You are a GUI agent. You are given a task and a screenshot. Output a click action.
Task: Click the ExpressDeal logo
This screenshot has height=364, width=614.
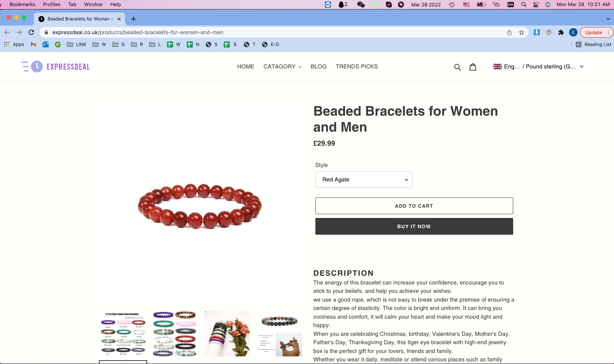click(56, 67)
